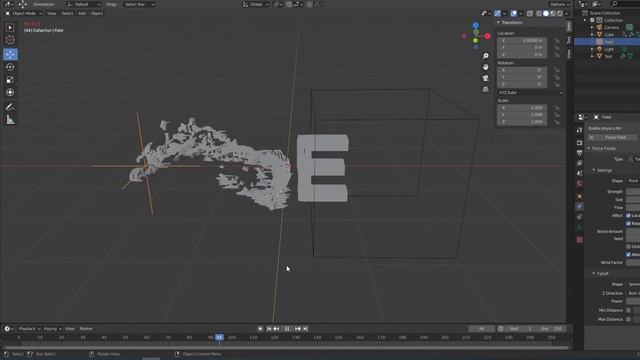Choose the Annotate tool

click(x=10, y=107)
